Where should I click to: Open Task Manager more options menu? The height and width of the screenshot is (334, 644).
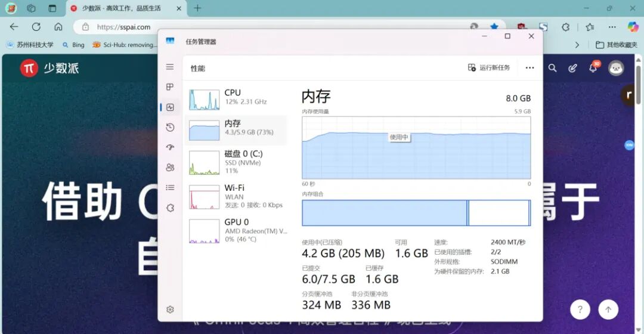click(530, 68)
